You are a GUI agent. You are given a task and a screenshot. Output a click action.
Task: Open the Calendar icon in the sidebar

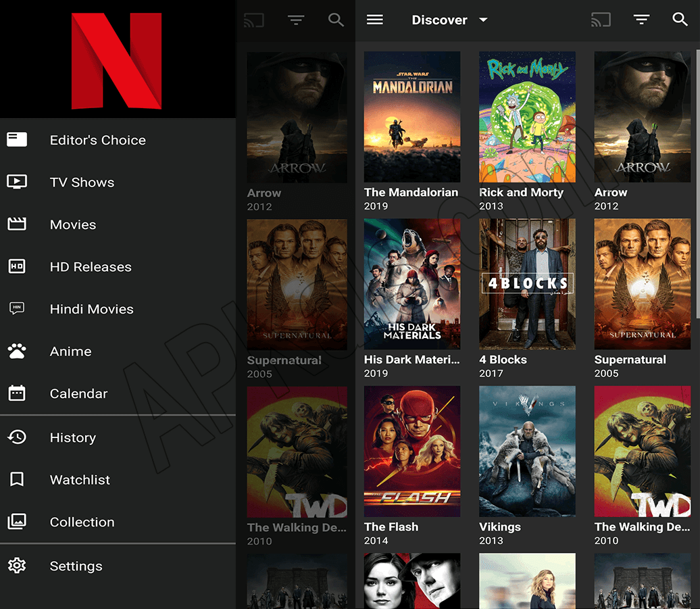[17, 393]
